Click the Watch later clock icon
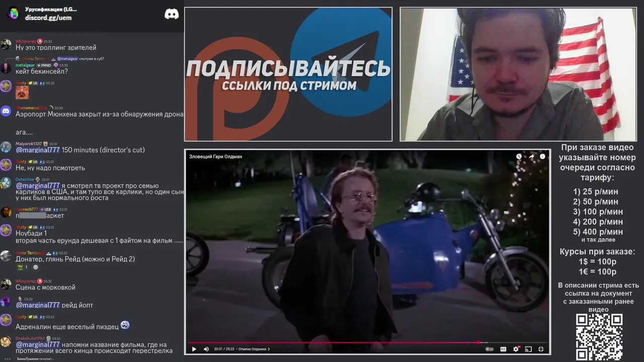The image size is (644, 362). (x=519, y=156)
